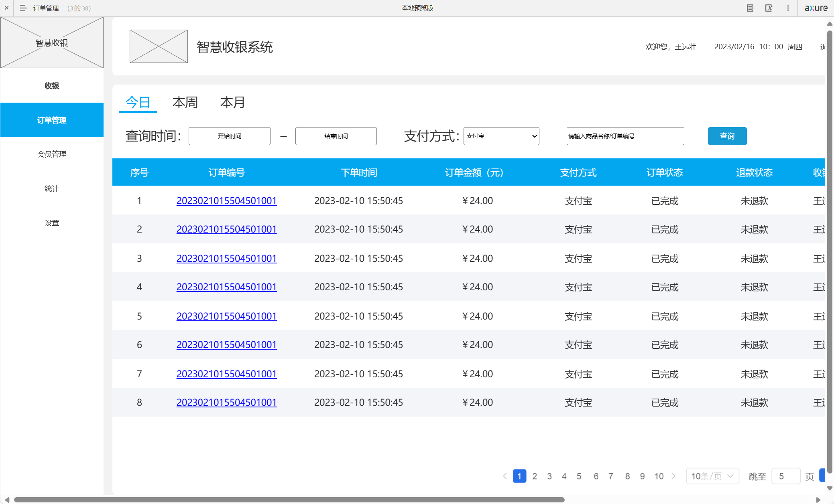The image size is (834, 504).
Task: Click the 退款状态 column header
Action: coord(755,172)
